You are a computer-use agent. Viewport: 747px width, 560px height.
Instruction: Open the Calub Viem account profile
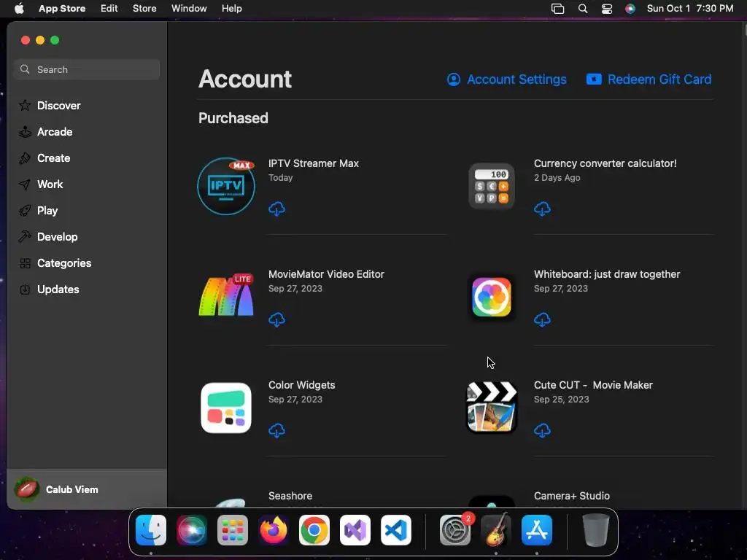pos(87,489)
